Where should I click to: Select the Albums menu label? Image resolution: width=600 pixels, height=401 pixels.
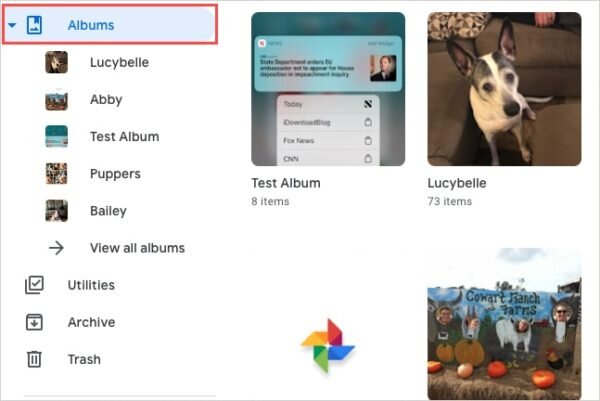91,25
